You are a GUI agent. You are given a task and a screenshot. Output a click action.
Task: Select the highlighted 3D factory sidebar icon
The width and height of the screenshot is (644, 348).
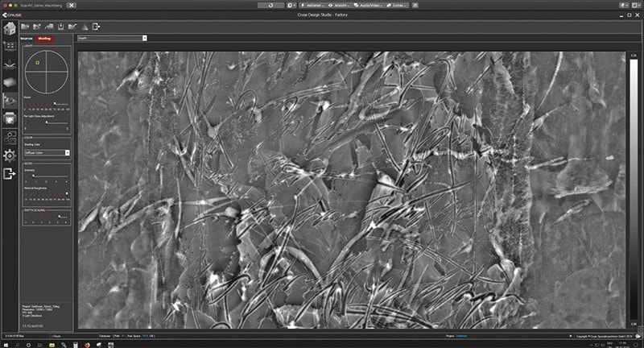pos(10,100)
